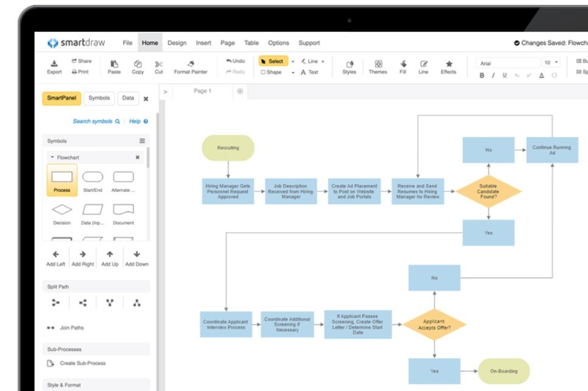Click the greyed Redo button
Viewport: 588px width, 391px height.
(x=235, y=72)
